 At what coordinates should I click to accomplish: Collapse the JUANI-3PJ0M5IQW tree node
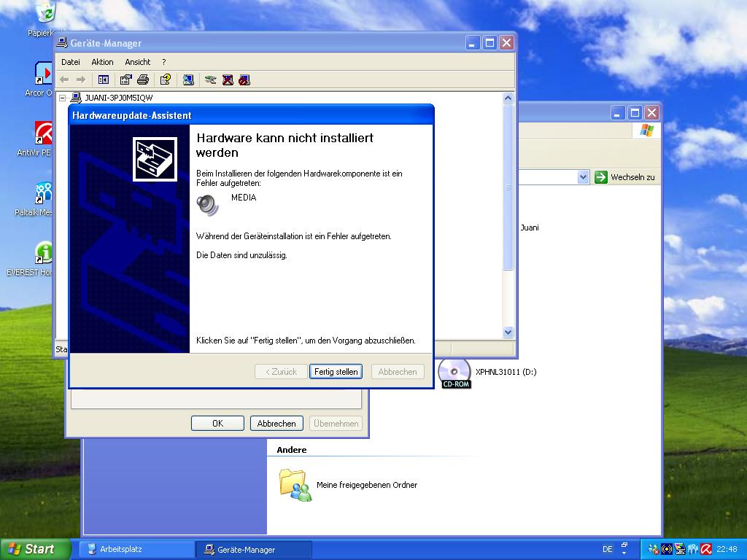(x=63, y=98)
